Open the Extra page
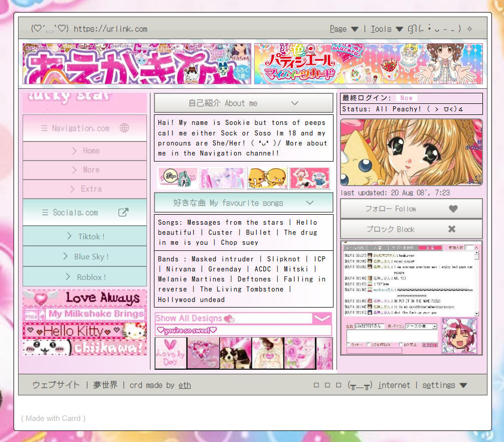The width and height of the screenshot is (504, 442). click(x=85, y=189)
